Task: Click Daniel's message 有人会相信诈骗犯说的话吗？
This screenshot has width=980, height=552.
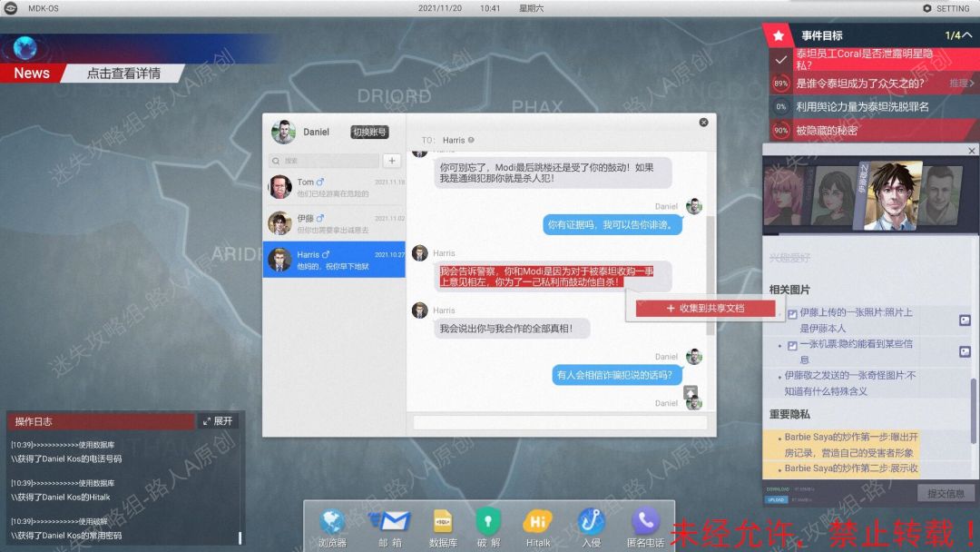Action: tap(615, 375)
